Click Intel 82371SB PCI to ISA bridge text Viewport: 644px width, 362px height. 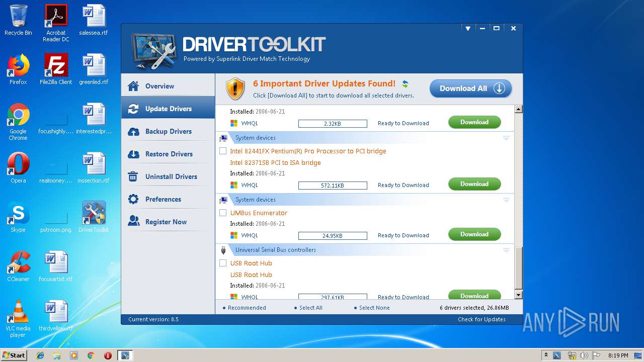point(275,163)
